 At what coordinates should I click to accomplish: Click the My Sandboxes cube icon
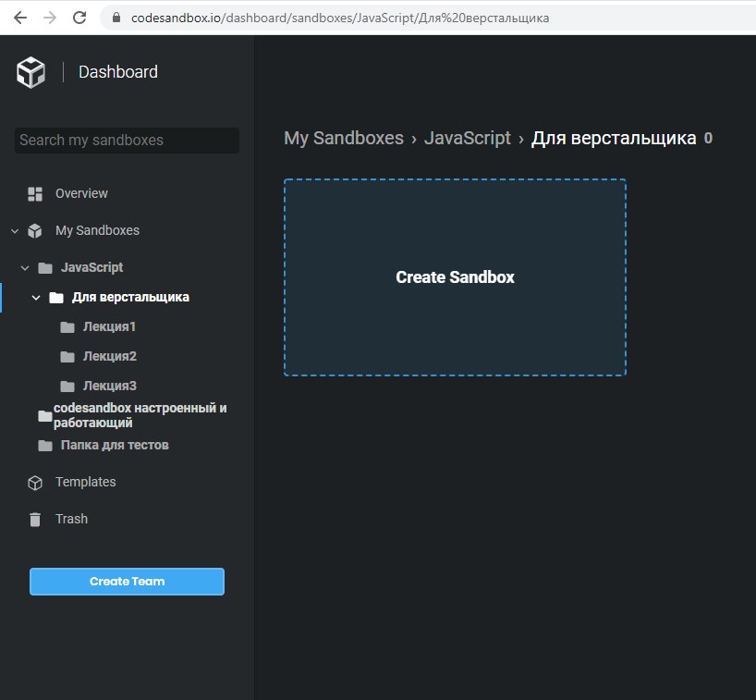(x=35, y=230)
